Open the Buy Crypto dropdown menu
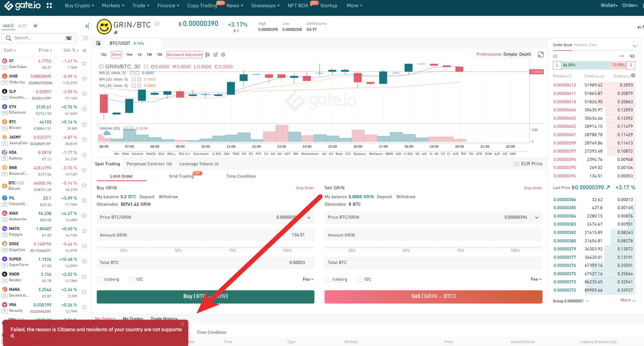Screen dimensions: 644x346 click(x=79, y=5)
